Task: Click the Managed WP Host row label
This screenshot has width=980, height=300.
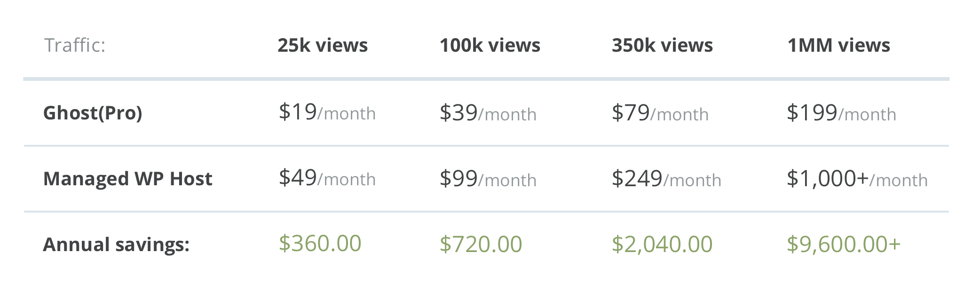Action: (x=127, y=179)
